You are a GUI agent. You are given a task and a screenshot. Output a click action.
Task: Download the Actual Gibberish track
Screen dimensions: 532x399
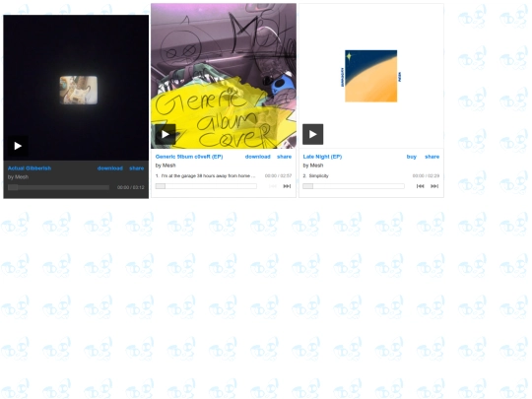click(110, 168)
